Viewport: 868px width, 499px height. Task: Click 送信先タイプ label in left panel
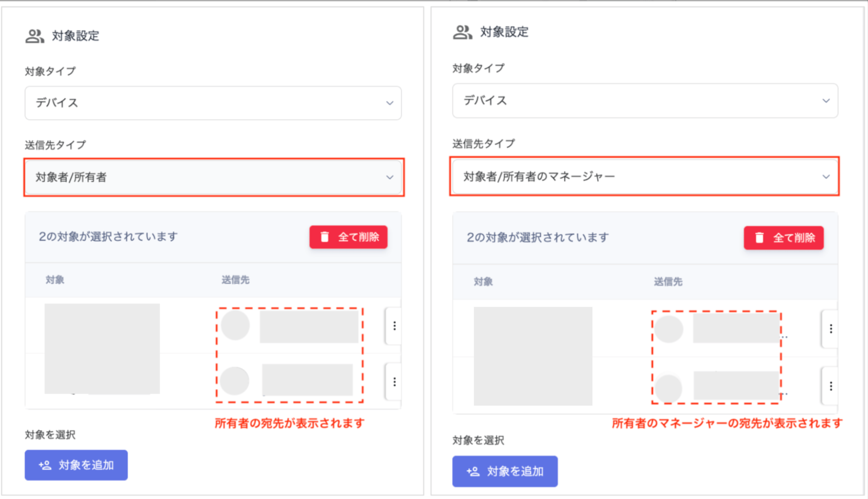click(55, 145)
